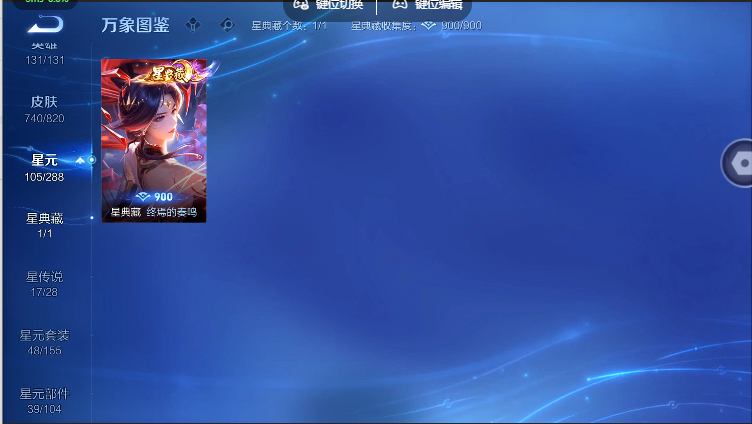Select the 星典藏 1/1 sub-tab
Image resolution: width=752 pixels, height=424 pixels.
(x=44, y=225)
